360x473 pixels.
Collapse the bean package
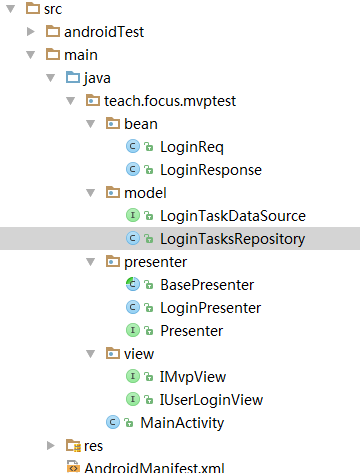(x=91, y=124)
